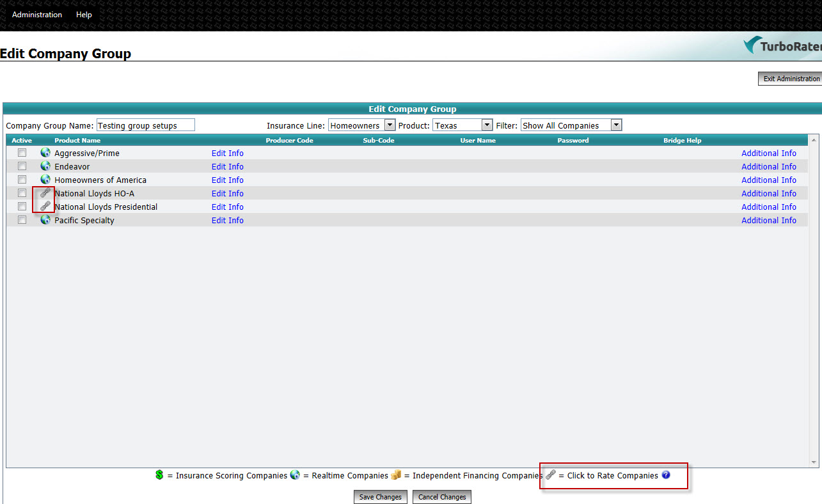Open the Help menu
The image size is (822, 504).
click(x=84, y=15)
